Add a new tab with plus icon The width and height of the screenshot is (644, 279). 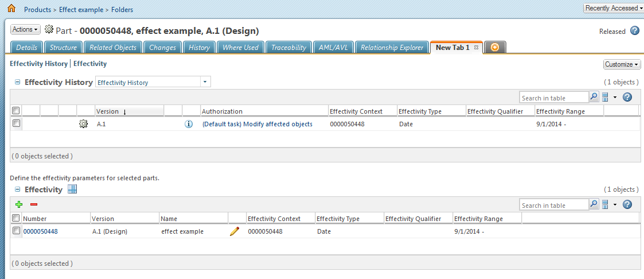(x=495, y=47)
